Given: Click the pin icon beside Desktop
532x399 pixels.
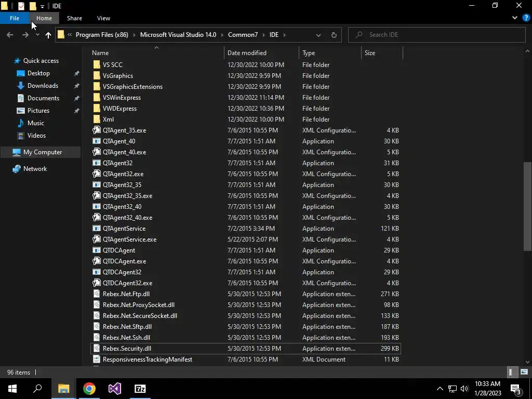Looking at the screenshot, I should tap(77, 73).
